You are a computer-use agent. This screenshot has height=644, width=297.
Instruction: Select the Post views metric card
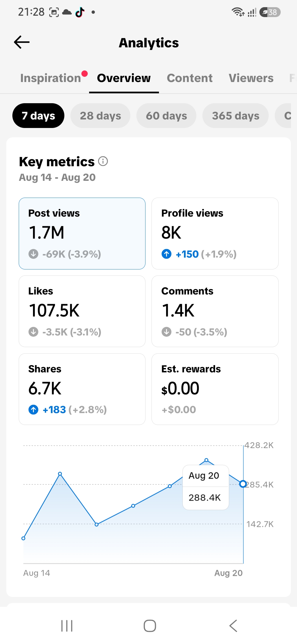(82, 233)
